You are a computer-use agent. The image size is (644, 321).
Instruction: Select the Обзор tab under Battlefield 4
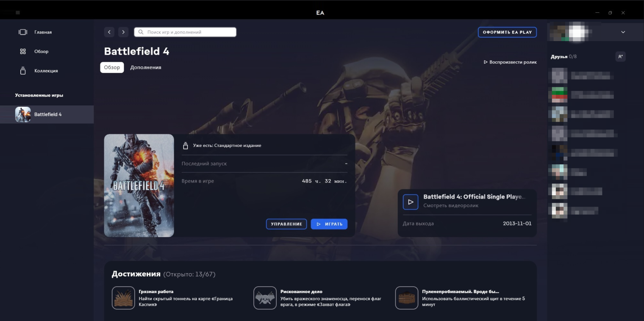click(x=111, y=67)
